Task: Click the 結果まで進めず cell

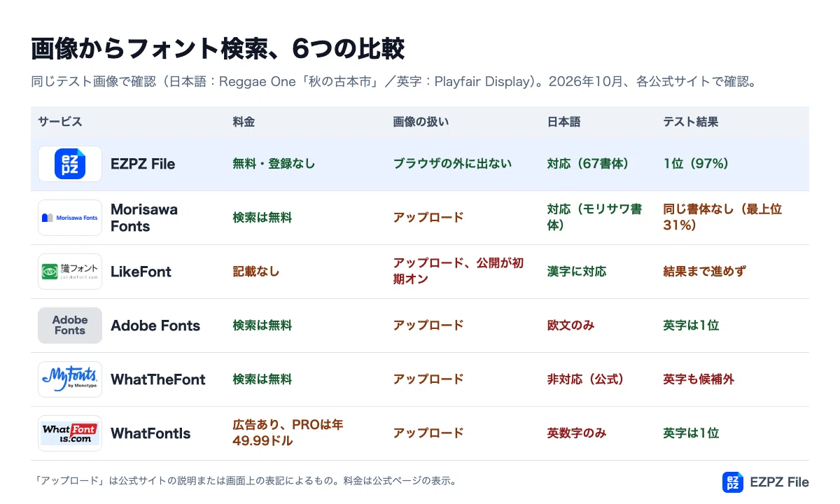Action: [x=704, y=272]
